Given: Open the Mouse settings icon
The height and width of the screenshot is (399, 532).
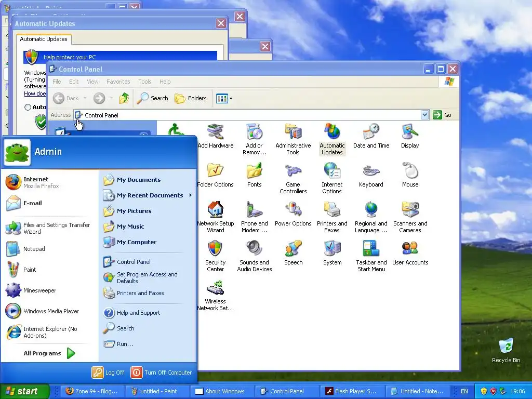Looking at the screenshot, I should click(410, 175).
